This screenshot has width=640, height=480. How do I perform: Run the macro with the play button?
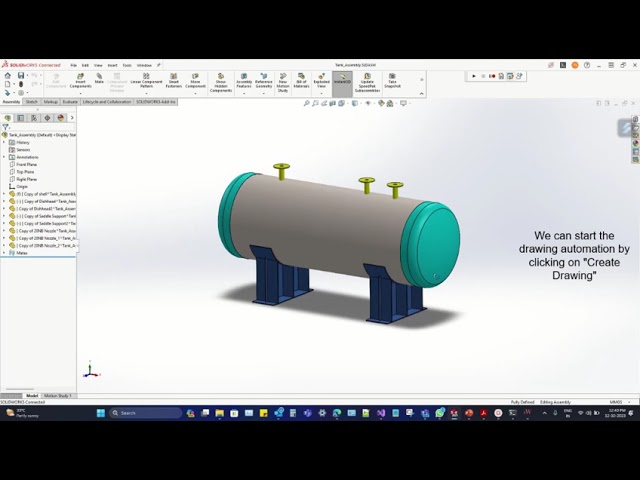tap(474, 76)
